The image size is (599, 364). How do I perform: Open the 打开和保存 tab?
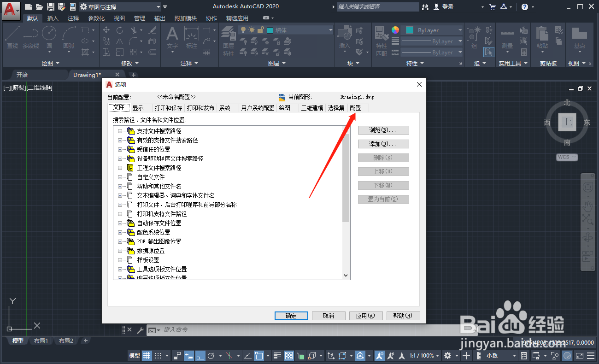[168, 108]
